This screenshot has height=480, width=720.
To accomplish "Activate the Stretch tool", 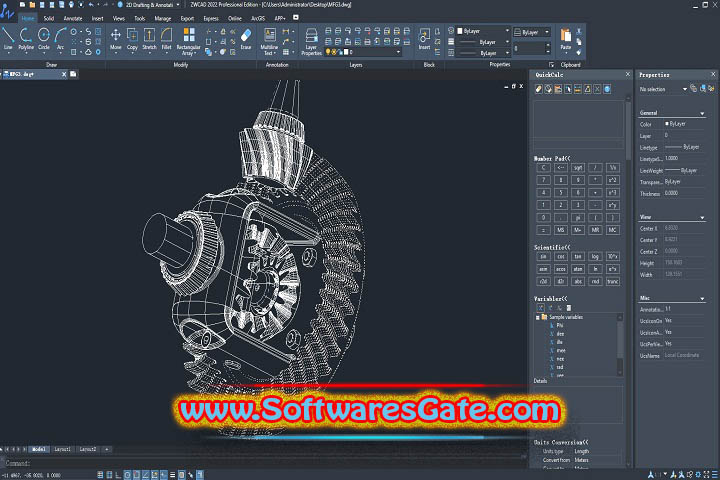I will click(x=149, y=39).
